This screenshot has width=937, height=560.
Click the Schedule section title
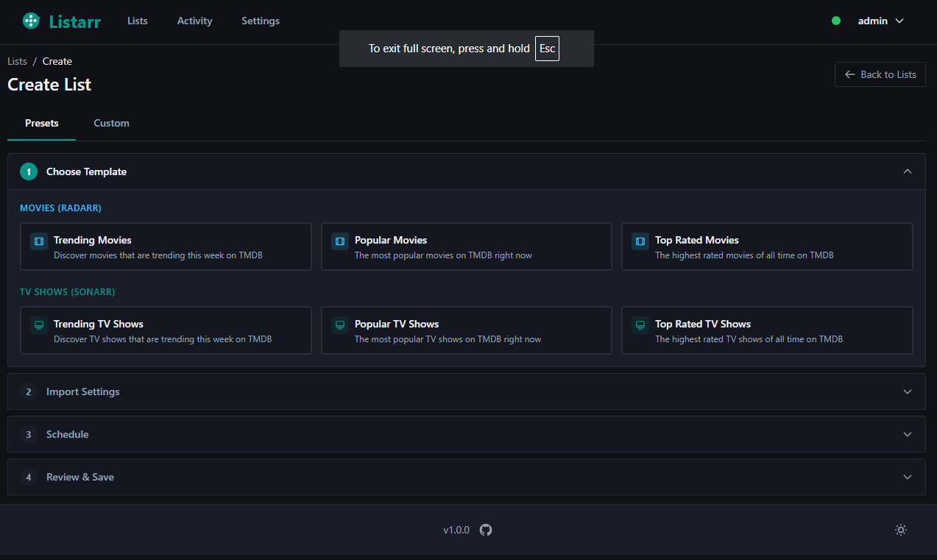pos(68,434)
